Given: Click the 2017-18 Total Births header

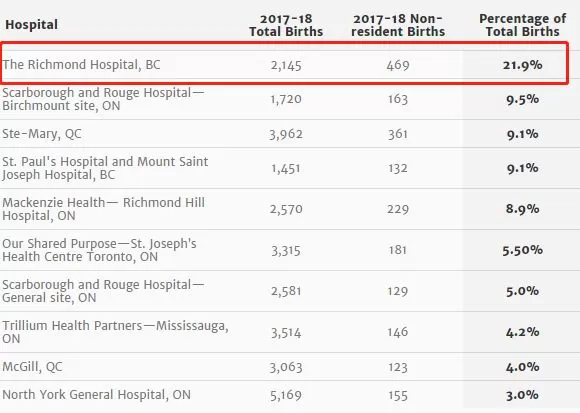Looking at the screenshot, I should (x=286, y=25).
